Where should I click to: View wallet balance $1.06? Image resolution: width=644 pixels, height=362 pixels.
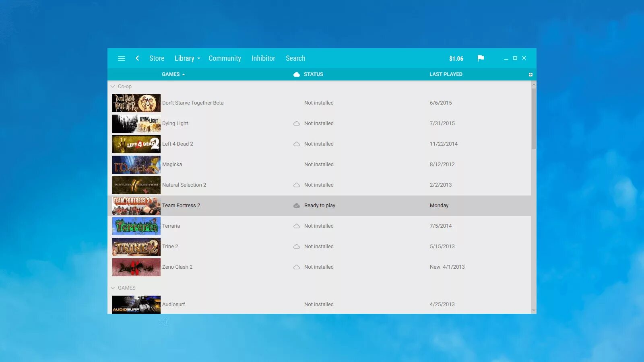pyautogui.click(x=456, y=59)
